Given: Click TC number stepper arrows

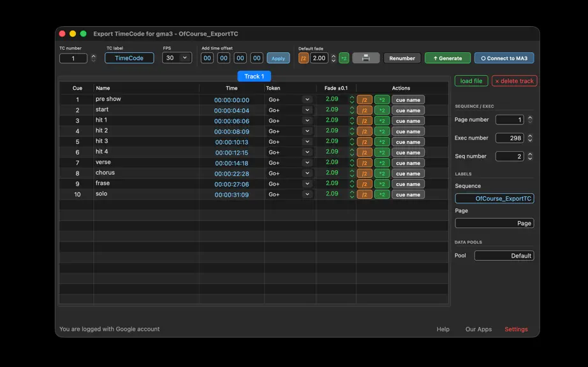Looking at the screenshot, I should pyautogui.click(x=93, y=58).
